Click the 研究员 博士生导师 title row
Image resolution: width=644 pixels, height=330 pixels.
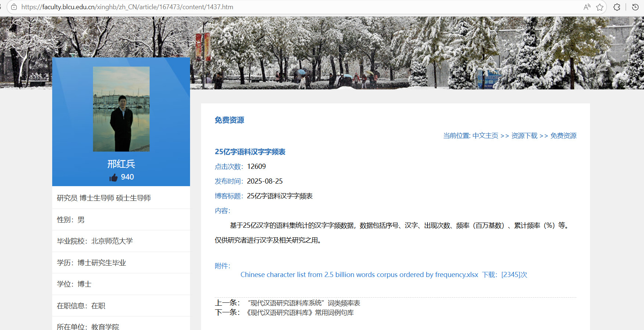coord(104,198)
